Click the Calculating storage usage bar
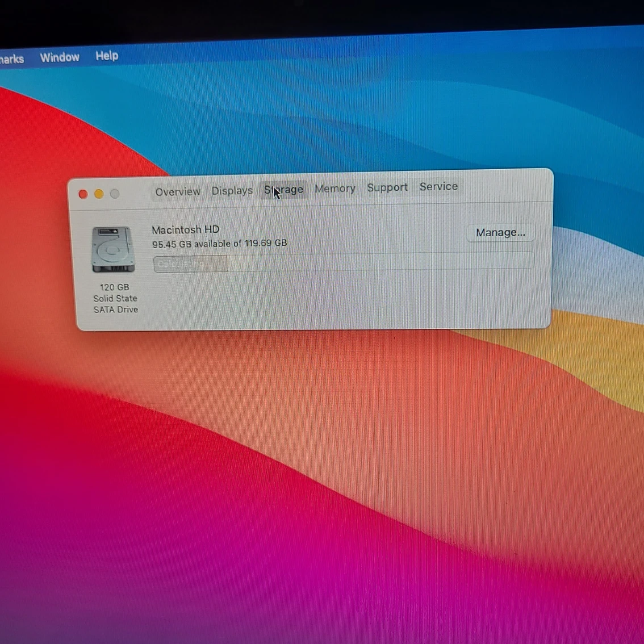 (x=344, y=262)
